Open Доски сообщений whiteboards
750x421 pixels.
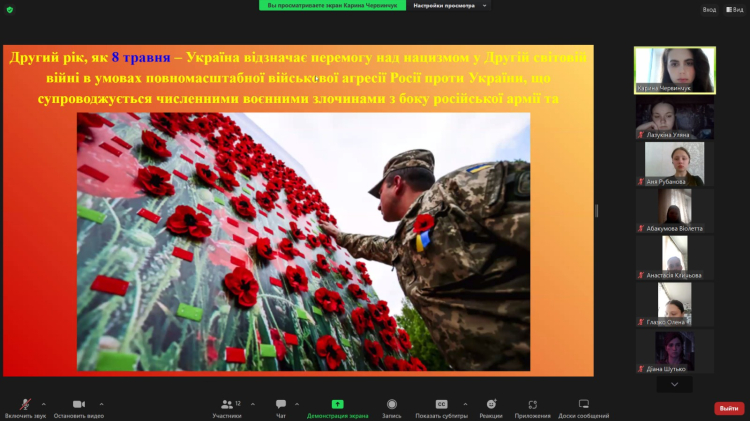(x=584, y=405)
